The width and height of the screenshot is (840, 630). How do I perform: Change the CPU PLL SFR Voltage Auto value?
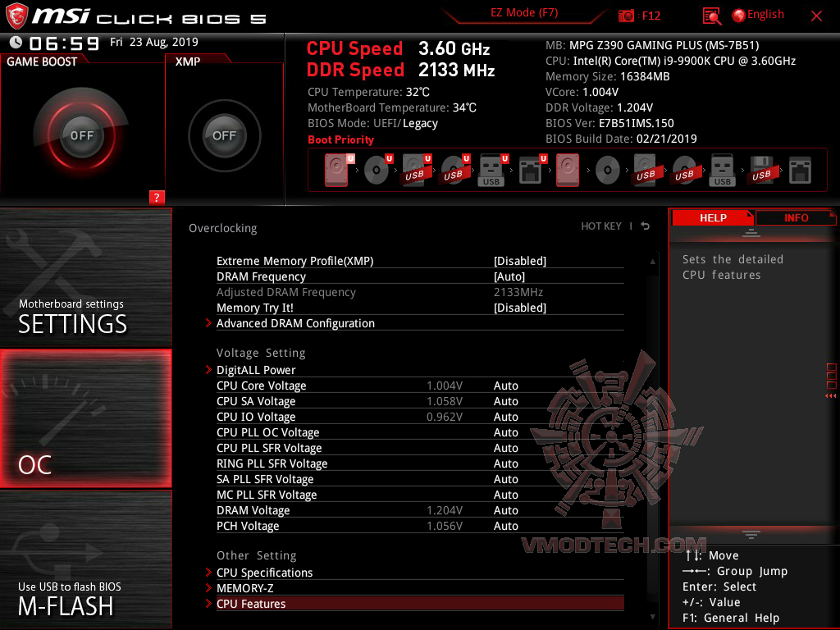click(505, 448)
